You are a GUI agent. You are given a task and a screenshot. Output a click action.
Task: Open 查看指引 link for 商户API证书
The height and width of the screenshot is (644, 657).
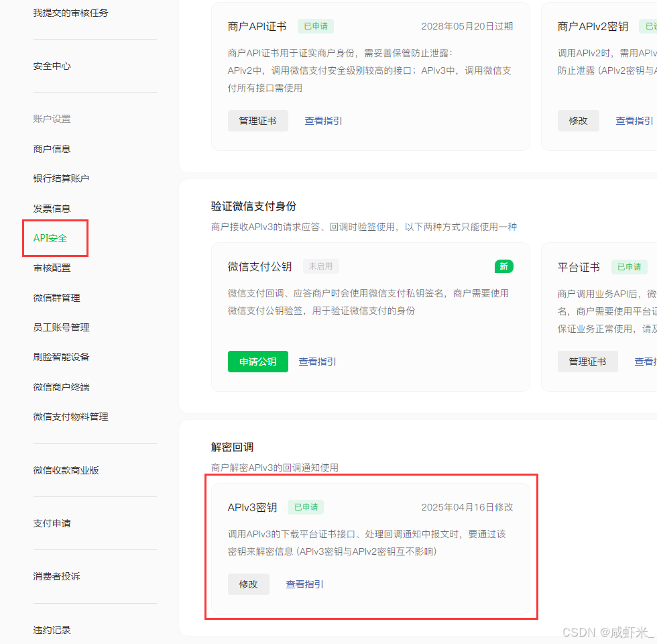point(323,121)
